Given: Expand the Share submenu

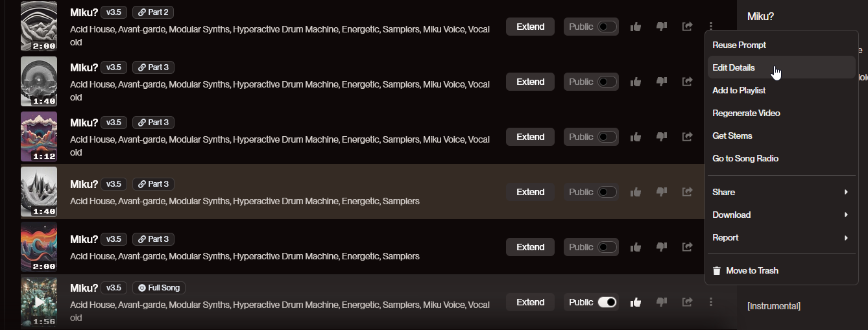Looking at the screenshot, I should coord(781,192).
